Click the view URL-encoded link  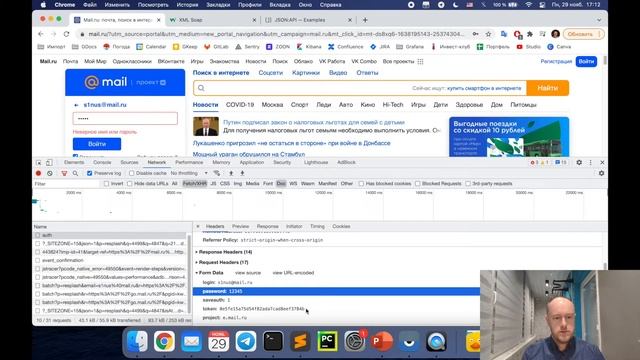tap(293, 273)
